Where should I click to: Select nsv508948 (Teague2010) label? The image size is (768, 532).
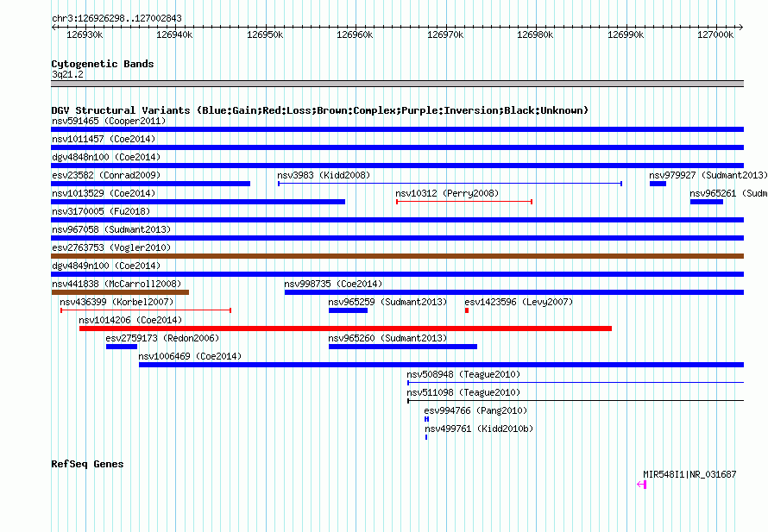(463, 374)
